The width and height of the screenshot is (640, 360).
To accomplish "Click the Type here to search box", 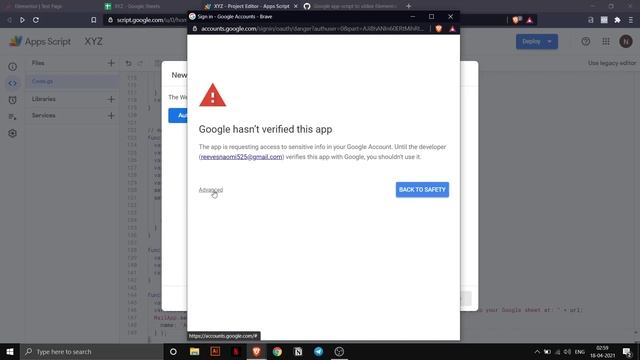I will [91, 351].
